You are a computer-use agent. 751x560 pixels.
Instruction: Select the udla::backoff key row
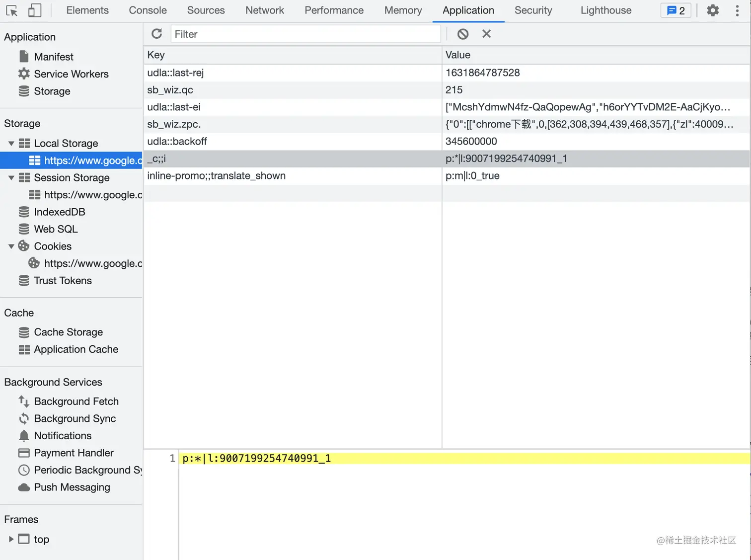(x=293, y=142)
